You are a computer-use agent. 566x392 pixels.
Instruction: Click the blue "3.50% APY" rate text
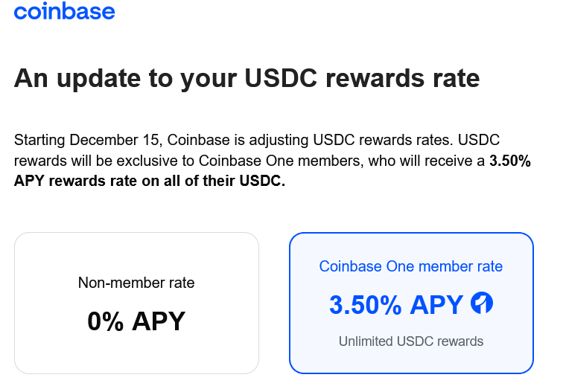tap(396, 303)
